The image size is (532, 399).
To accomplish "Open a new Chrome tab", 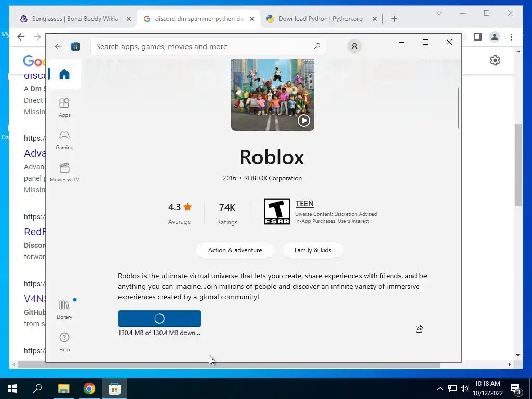I will (x=394, y=19).
